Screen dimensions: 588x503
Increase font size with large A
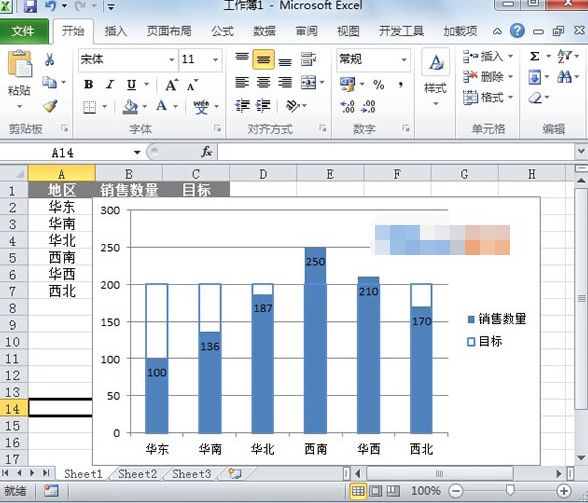point(171,85)
